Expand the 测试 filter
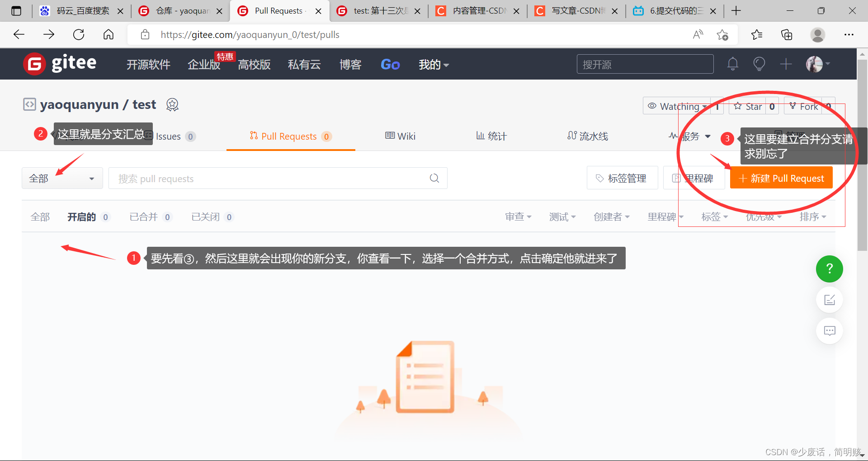The width and height of the screenshot is (868, 461). click(x=562, y=217)
